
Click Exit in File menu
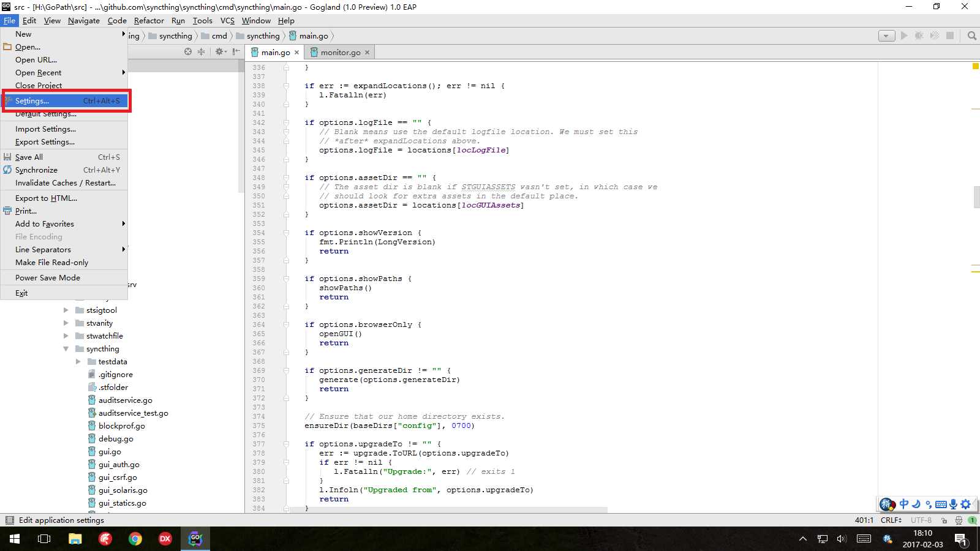64,293
